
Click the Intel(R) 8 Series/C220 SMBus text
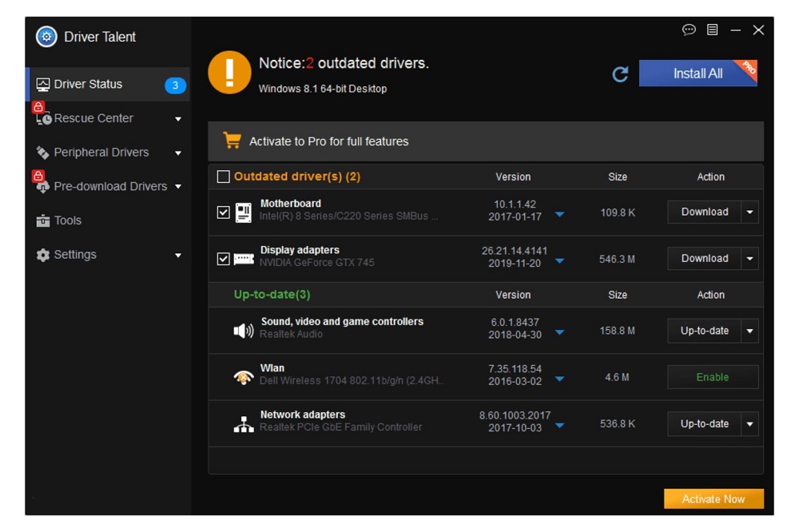[x=348, y=216]
